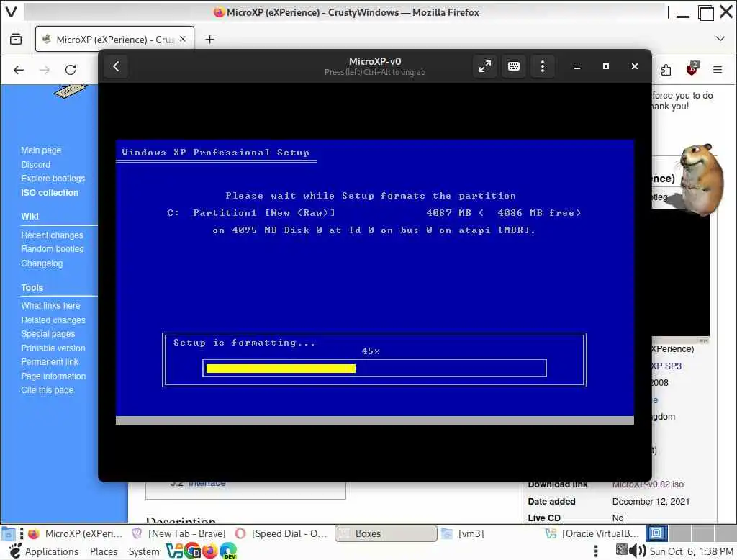Go back in the Boxes MicroXP-v0 window

(x=116, y=66)
